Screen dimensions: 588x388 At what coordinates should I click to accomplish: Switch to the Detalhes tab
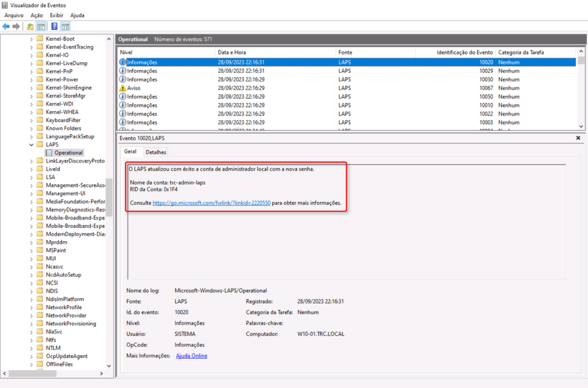(155, 152)
